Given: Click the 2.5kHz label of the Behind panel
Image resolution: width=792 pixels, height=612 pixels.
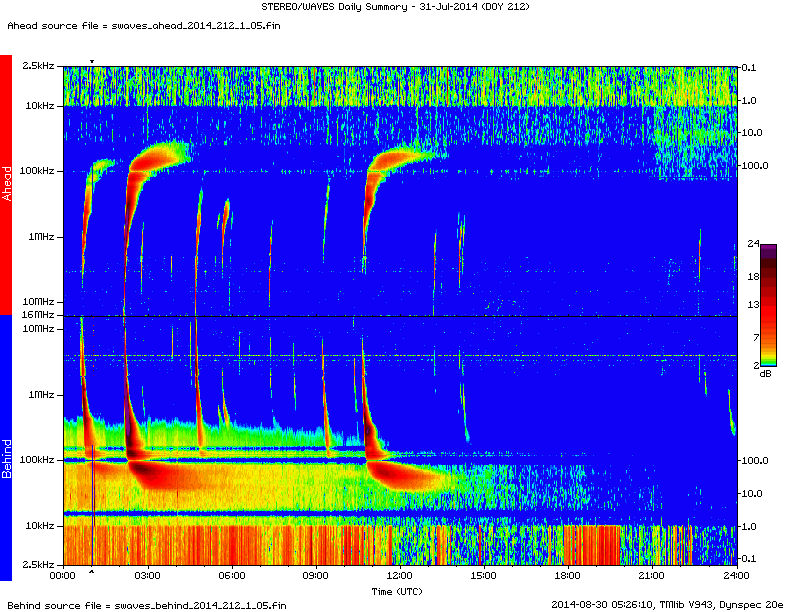Looking at the screenshot, I should (x=38, y=564).
